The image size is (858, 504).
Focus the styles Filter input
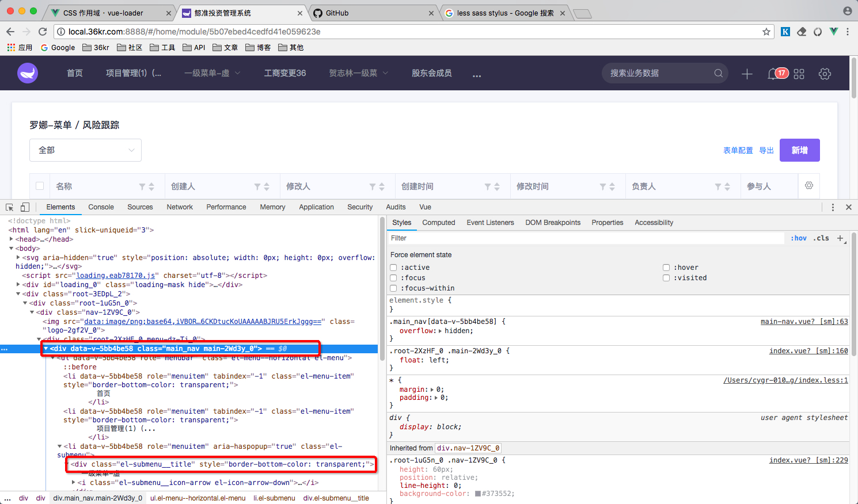[x=586, y=238]
